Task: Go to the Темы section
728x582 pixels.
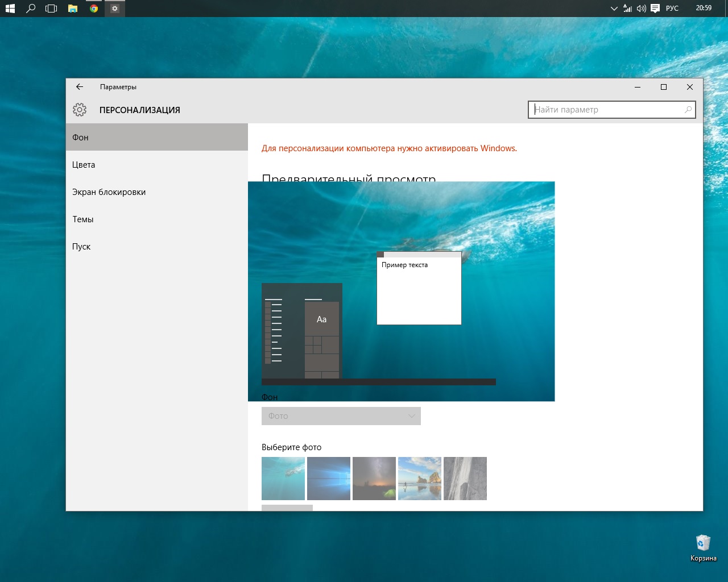Action: click(x=83, y=219)
